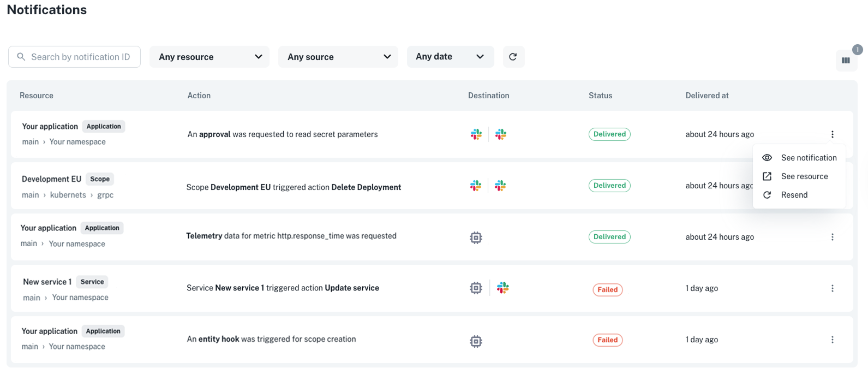Click the Search by notification ID field
The image size is (868, 374).
tap(75, 57)
